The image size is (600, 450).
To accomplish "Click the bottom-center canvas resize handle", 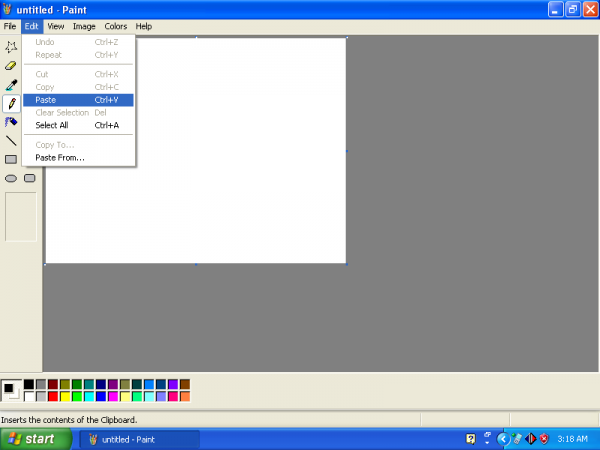I will (x=196, y=264).
